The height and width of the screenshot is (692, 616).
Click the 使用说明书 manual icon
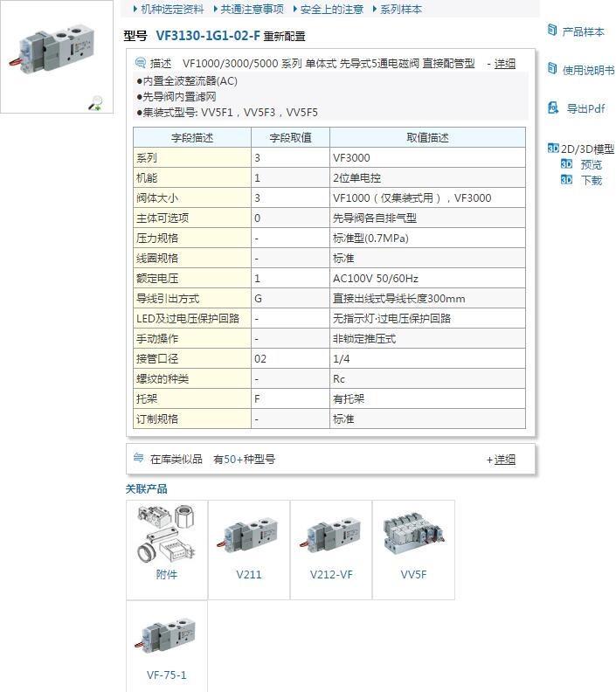pos(552,69)
